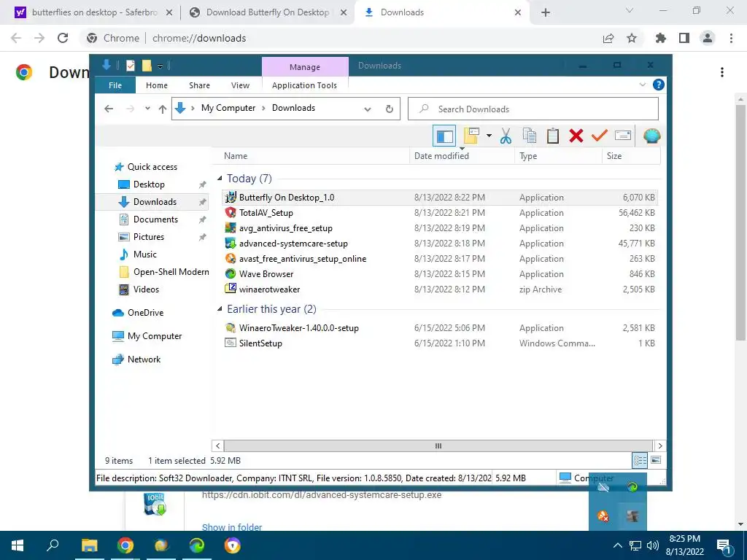The height and width of the screenshot is (560, 747).
Task: Click the Rename toolbar icon
Action: pyautogui.click(x=623, y=136)
